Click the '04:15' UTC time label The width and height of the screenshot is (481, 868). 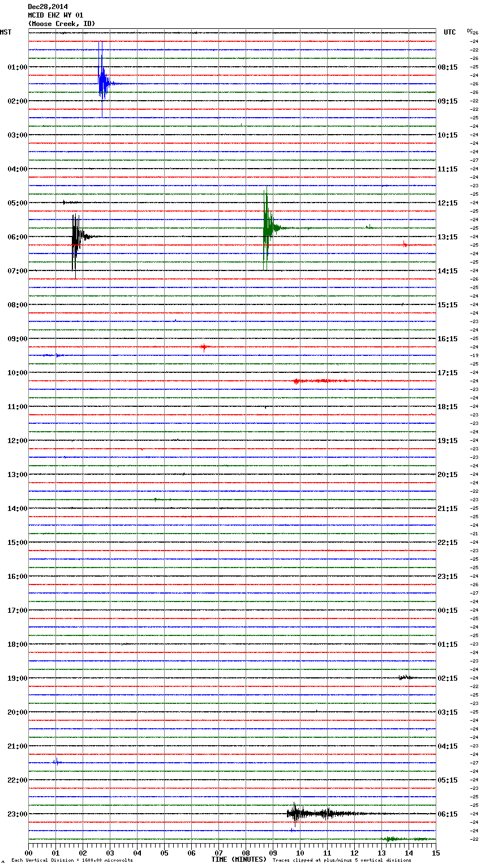(448, 746)
